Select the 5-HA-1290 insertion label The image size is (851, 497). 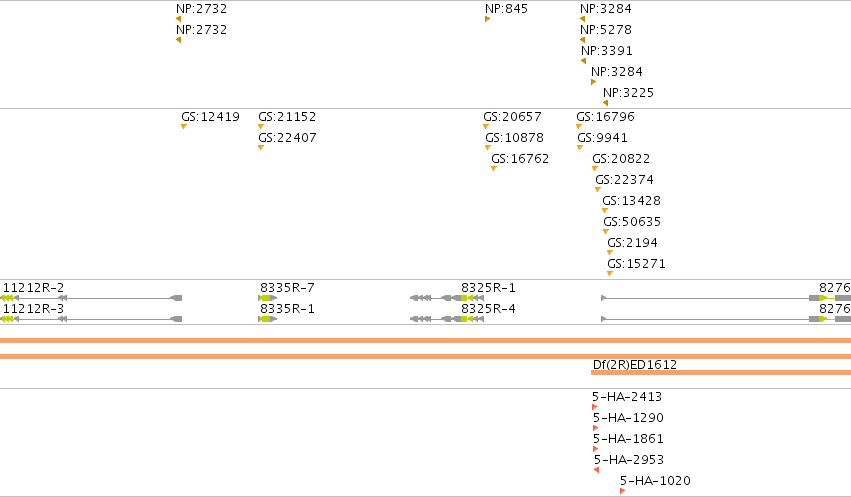pyautogui.click(x=628, y=418)
